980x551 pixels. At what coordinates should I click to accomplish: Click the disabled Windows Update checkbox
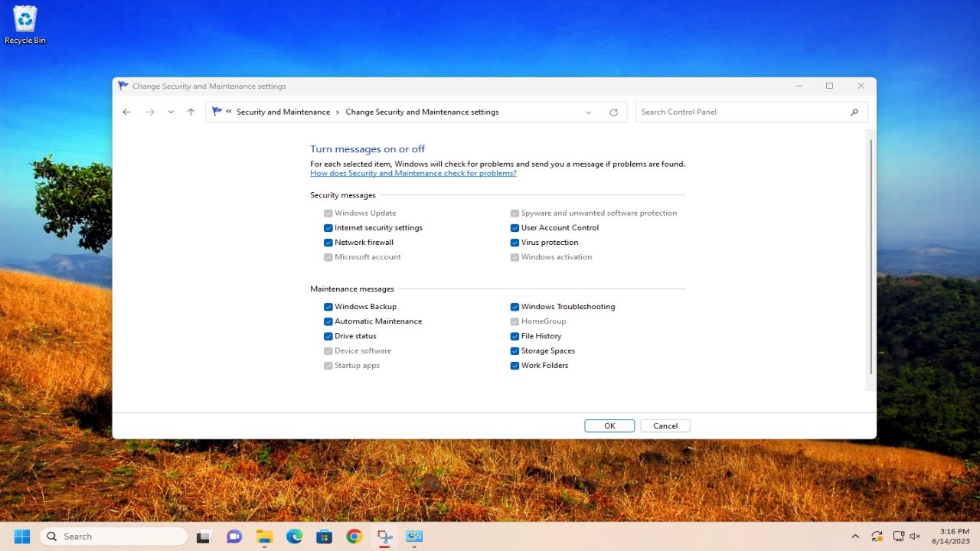pyautogui.click(x=328, y=214)
